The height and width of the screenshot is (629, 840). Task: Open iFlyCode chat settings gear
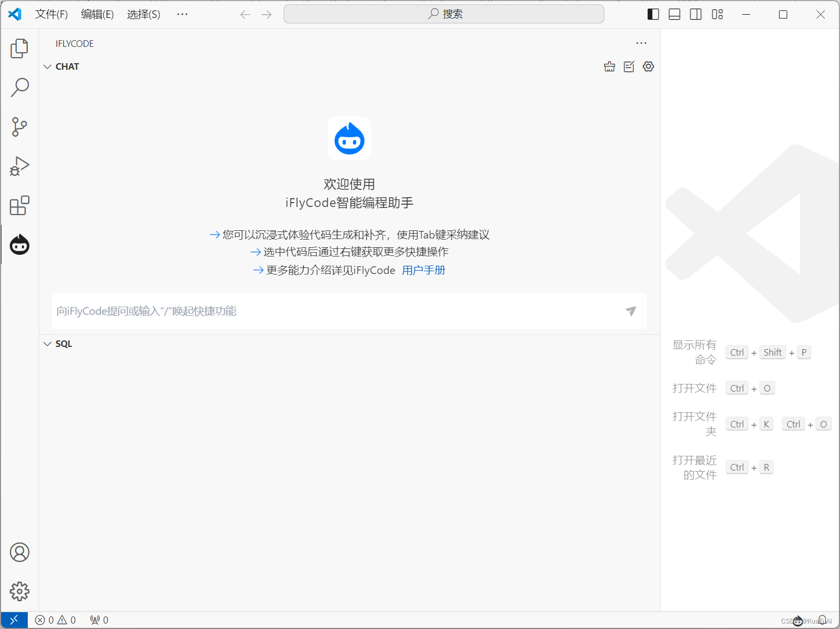pos(648,66)
